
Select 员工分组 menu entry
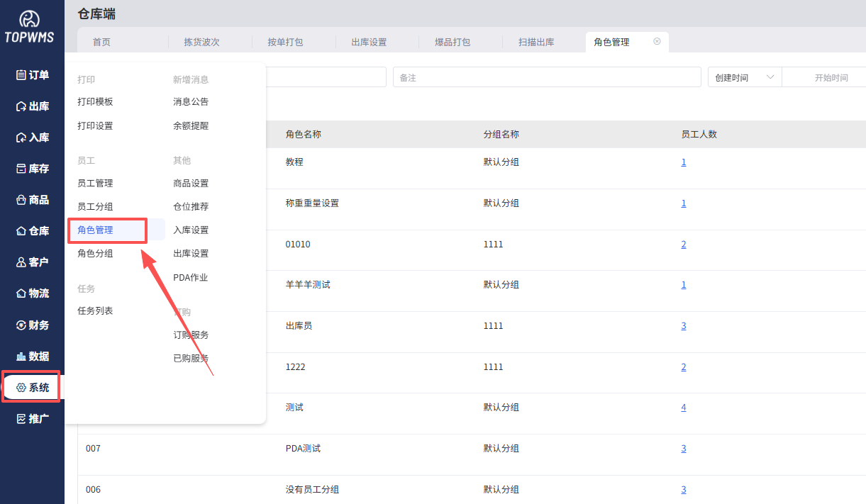pyautogui.click(x=95, y=206)
